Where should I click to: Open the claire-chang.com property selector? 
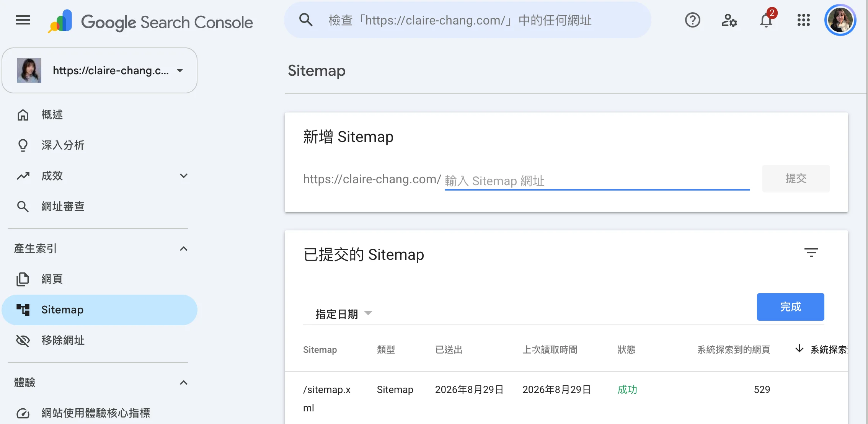100,70
